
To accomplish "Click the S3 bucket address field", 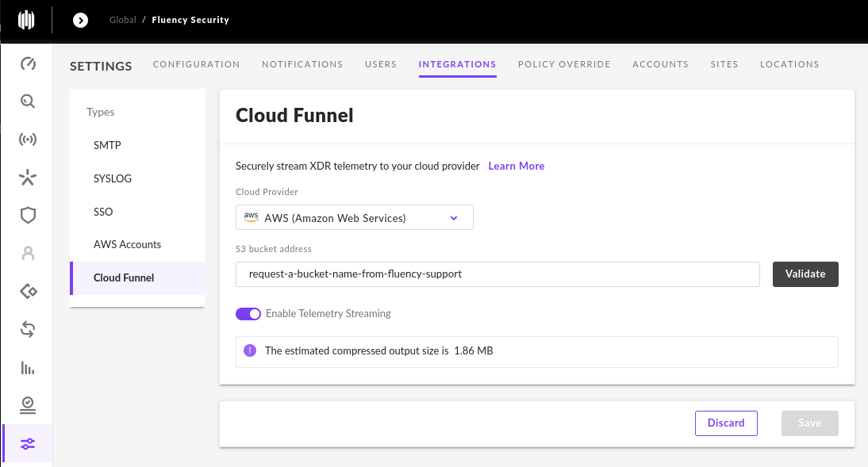I will click(497, 274).
